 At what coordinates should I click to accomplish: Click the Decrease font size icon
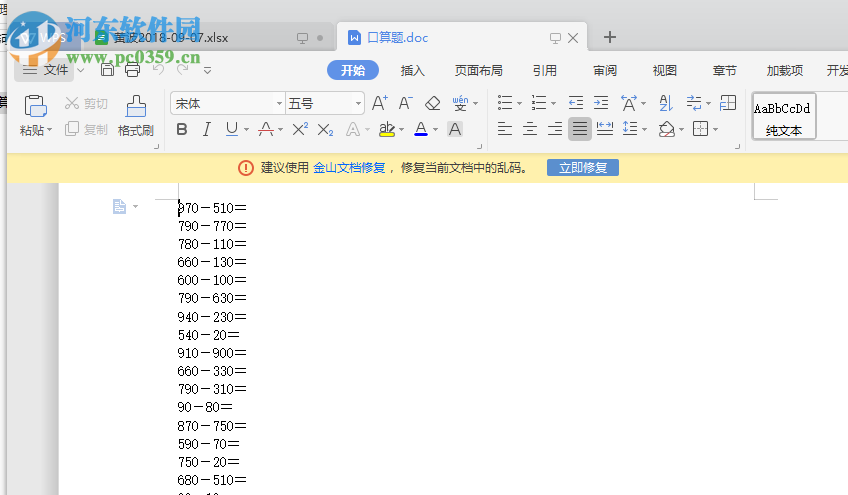click(406, 103)
